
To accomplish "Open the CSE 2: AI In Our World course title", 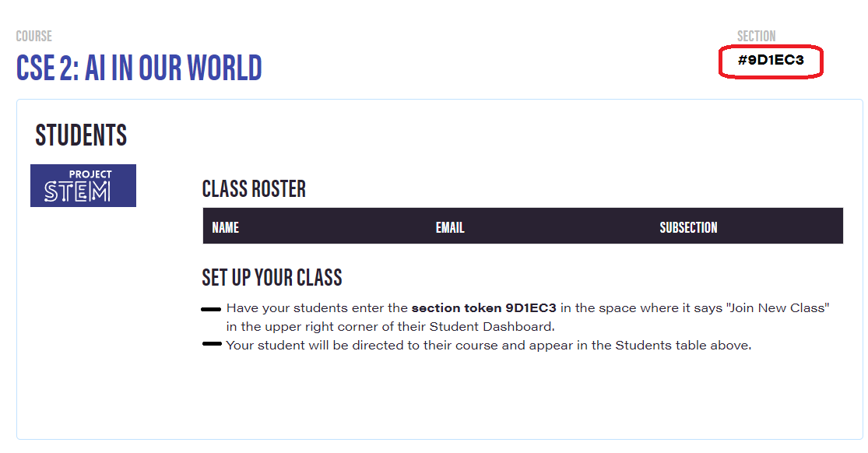I will click(x=139, y=68).
